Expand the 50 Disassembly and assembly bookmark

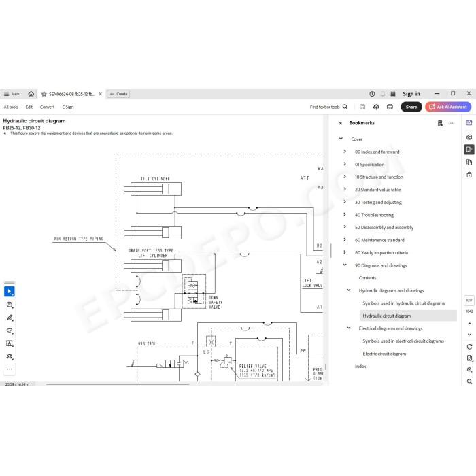tap(345, 226)
